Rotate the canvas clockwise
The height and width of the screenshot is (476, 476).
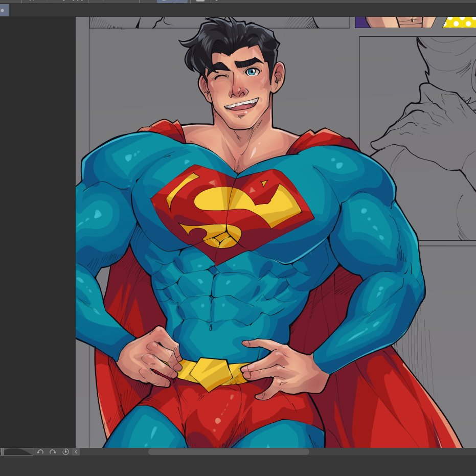(53, 452)
